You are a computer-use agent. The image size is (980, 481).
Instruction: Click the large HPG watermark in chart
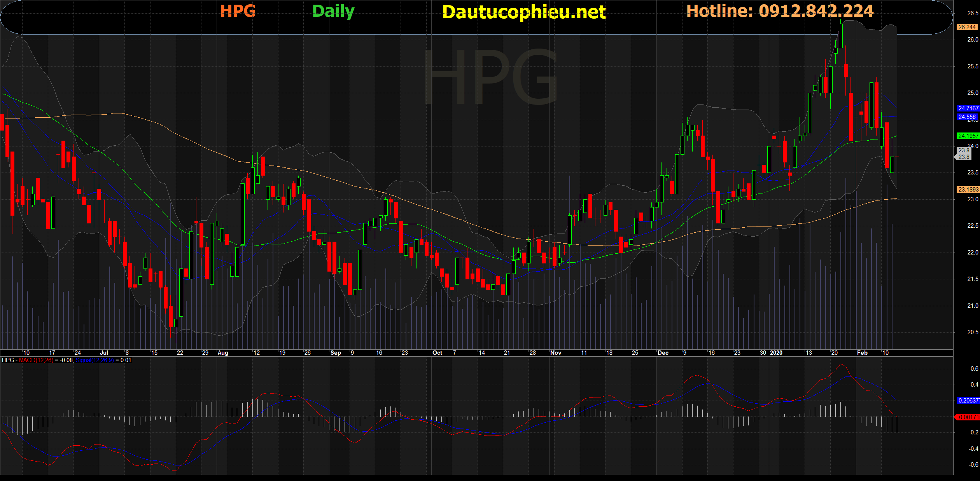tap(490, 77)
